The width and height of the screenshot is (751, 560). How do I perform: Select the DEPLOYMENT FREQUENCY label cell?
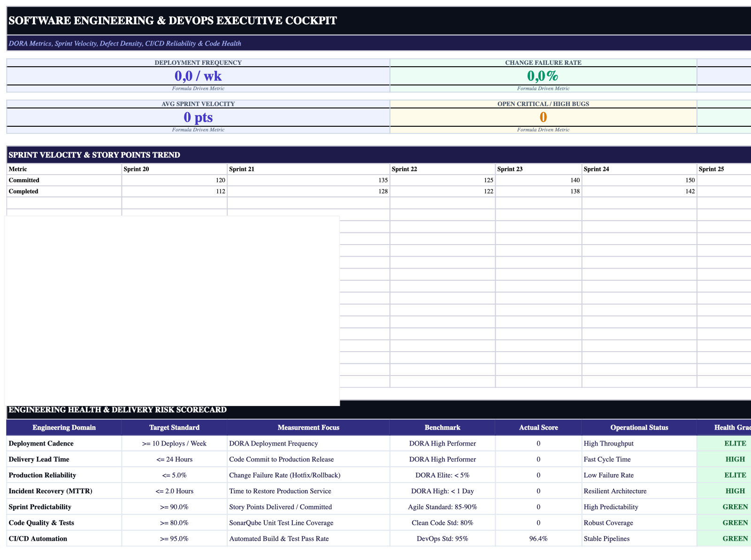click(198, 62)
